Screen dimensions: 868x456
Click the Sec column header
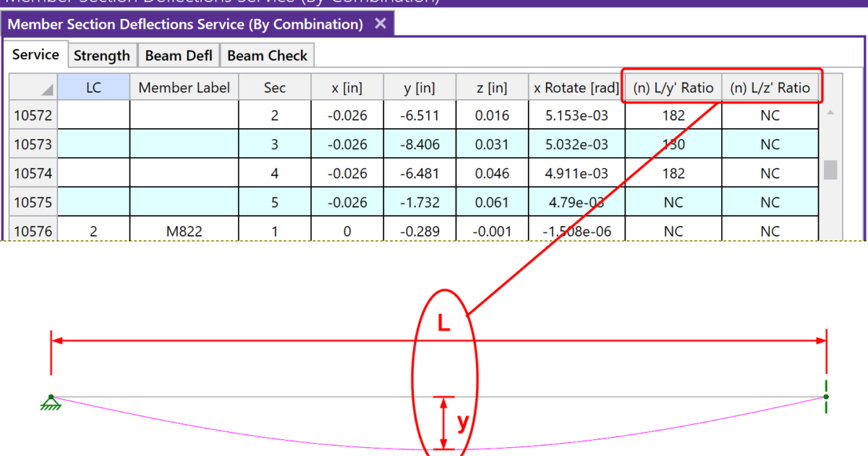pos(275,87)
